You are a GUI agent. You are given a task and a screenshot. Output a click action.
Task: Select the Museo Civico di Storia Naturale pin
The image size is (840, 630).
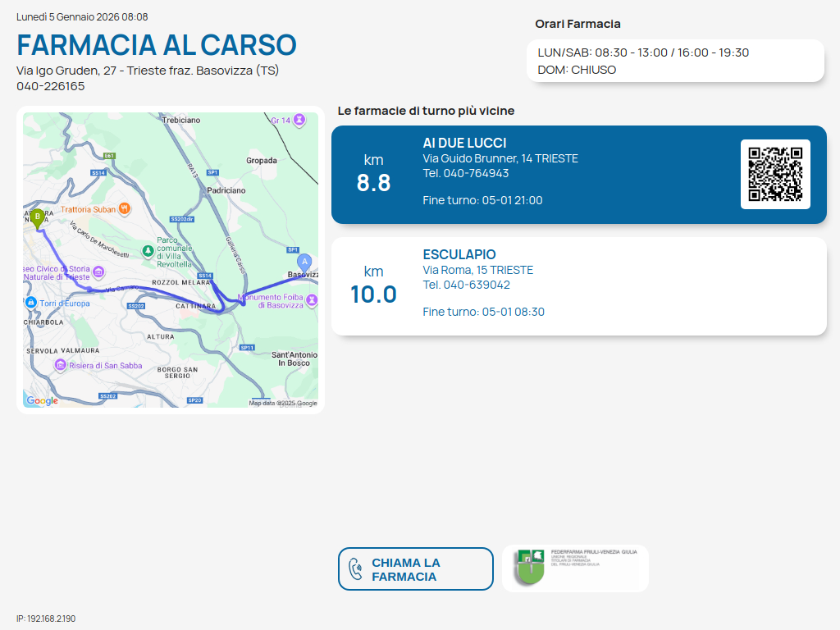[x=98, y=272]
